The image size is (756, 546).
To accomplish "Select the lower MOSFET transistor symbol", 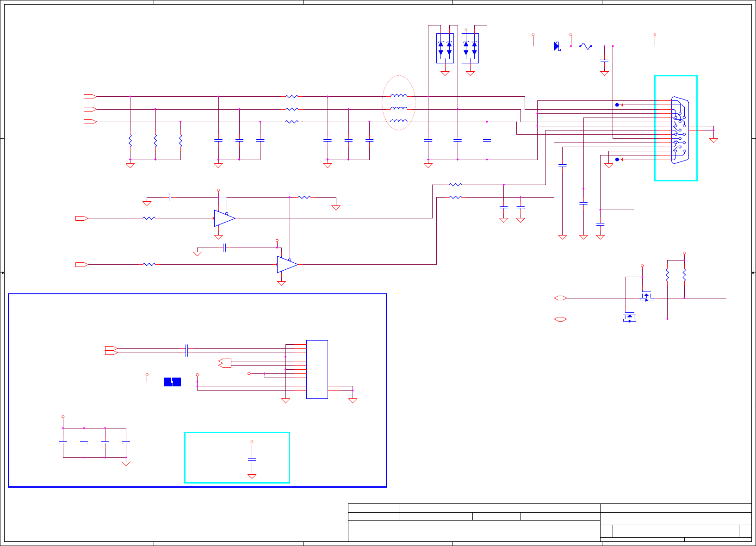I will point(630,317).
